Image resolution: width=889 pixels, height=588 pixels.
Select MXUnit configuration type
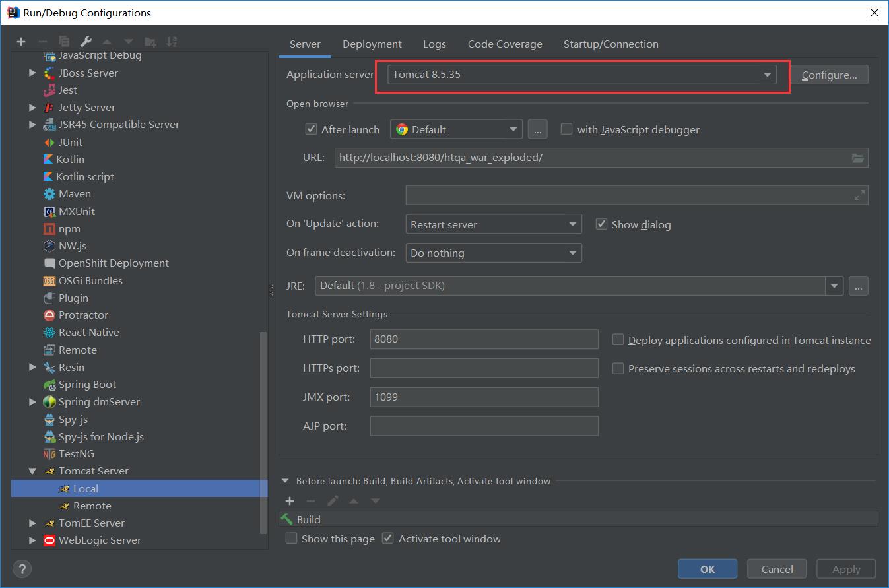click(77, 211)
